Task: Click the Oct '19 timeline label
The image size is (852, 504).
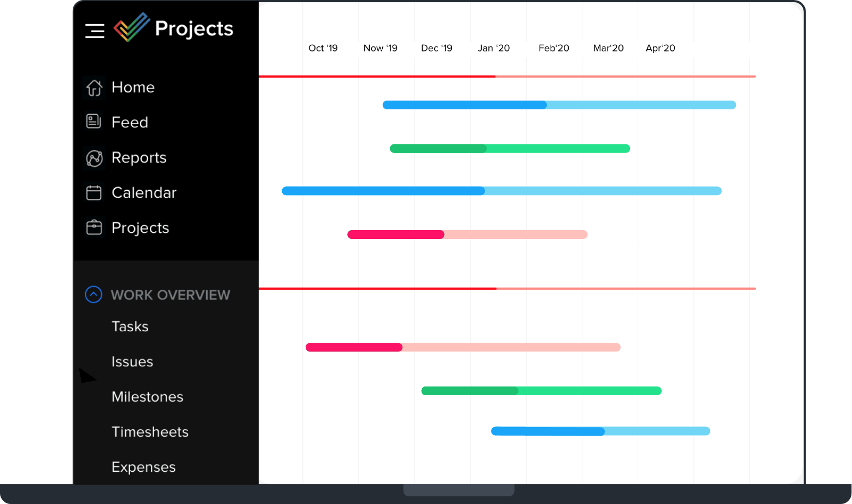Action: (x=323, y=48)
